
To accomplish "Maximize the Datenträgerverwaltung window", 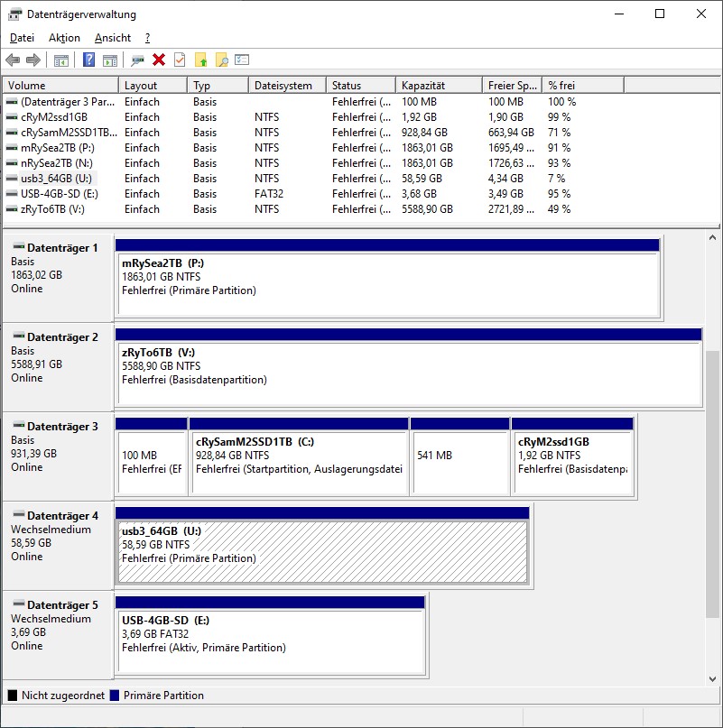I will click(x=659, y=14).
